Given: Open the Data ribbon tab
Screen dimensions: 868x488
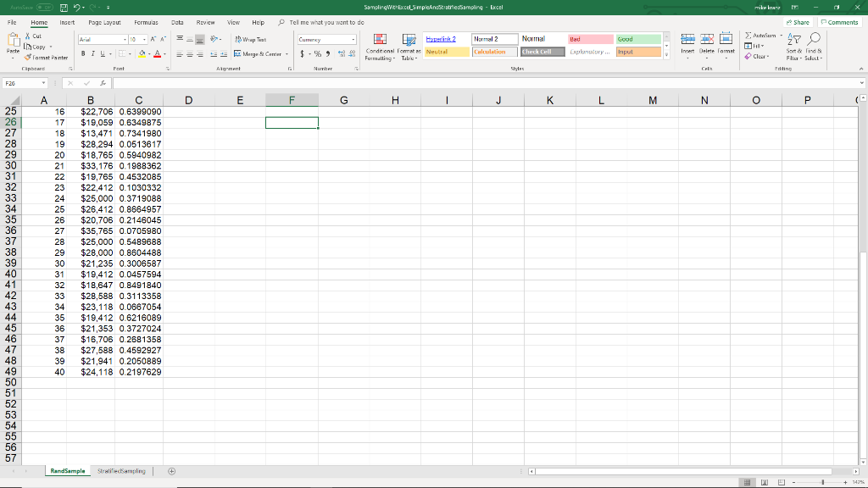Looking at the screenshot, I should (x=177, y=23).
